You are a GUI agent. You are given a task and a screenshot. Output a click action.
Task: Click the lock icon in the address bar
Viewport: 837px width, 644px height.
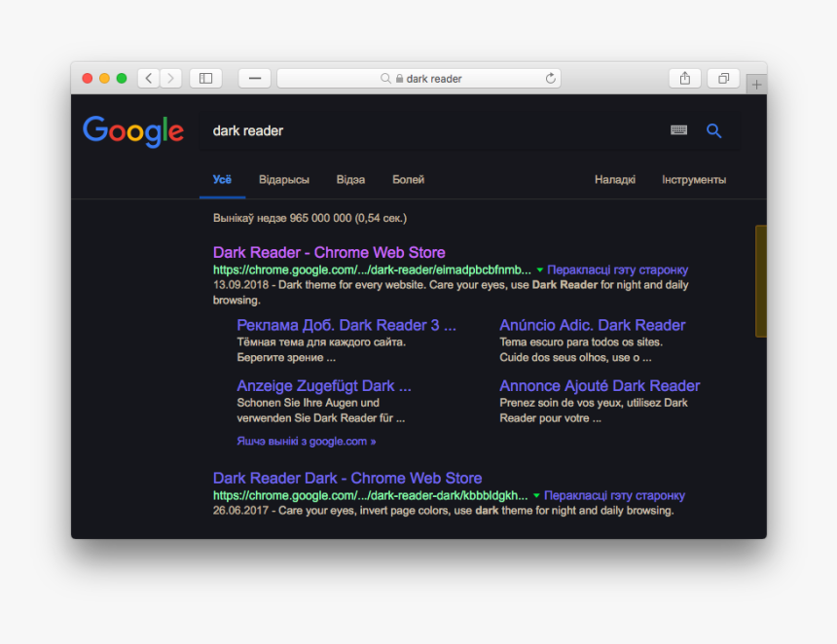coord(399,79)
